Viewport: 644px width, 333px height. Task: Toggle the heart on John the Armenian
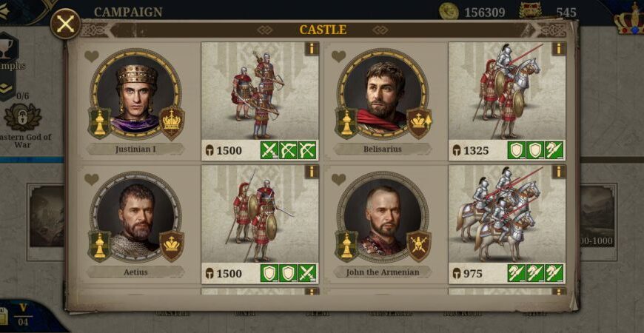pyautogui.click(x=338, y=179)
